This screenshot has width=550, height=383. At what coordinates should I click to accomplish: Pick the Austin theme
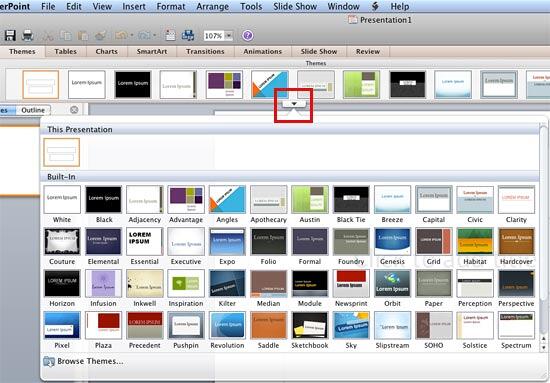310,200
